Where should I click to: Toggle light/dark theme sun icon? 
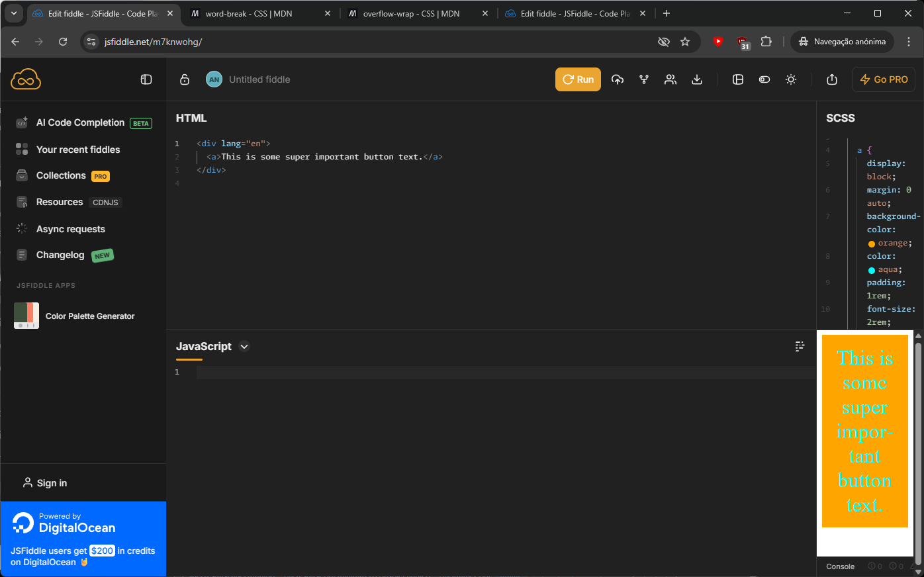pyautogui.click(x=791, y=79)
